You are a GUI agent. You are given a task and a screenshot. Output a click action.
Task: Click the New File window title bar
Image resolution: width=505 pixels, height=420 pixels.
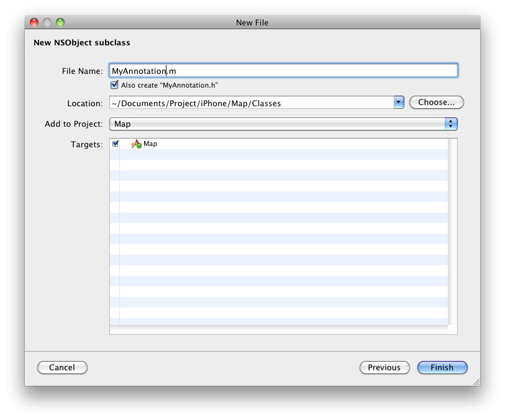pyautogui.click(x=252, y=22)
